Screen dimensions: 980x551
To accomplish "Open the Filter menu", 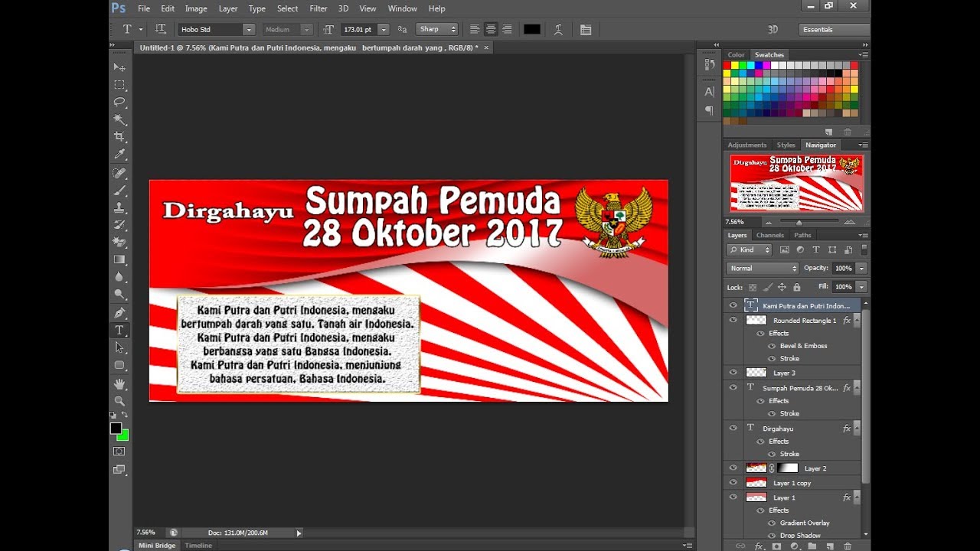I will (318, 8).
